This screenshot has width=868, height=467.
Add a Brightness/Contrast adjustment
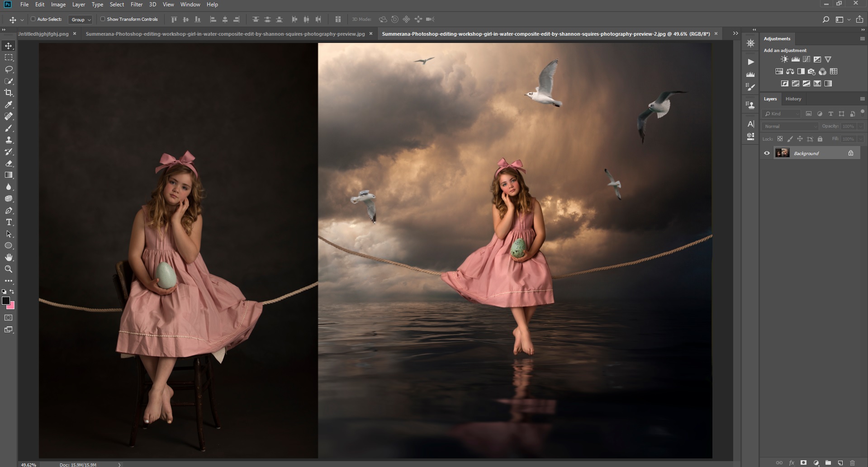pos(784,59)
